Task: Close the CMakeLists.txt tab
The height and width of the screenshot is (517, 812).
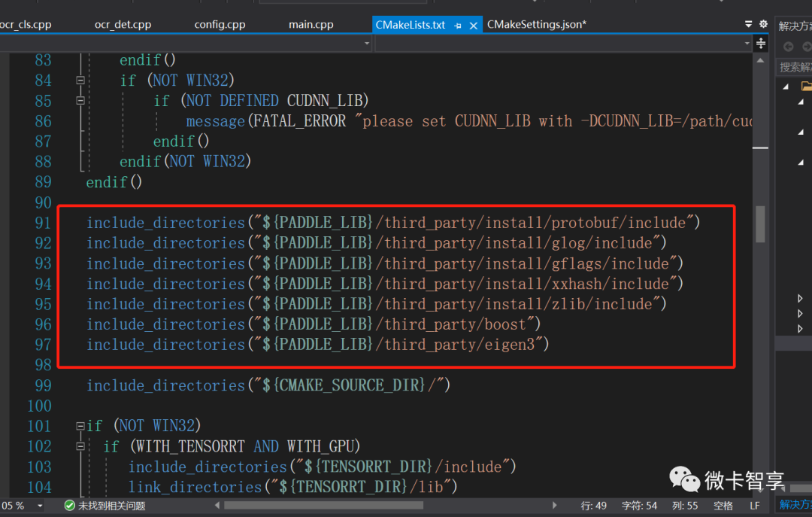Action: click(474, 26)
